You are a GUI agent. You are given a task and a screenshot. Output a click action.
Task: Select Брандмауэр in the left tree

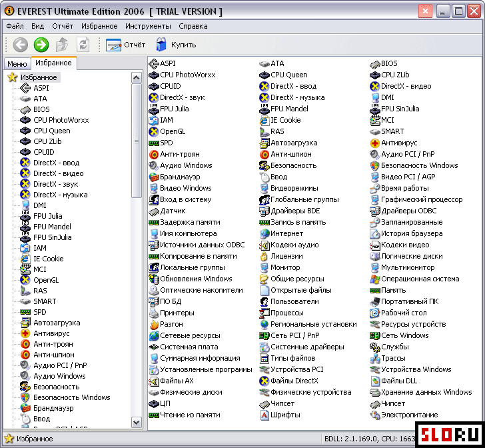[x=53, y=409]
